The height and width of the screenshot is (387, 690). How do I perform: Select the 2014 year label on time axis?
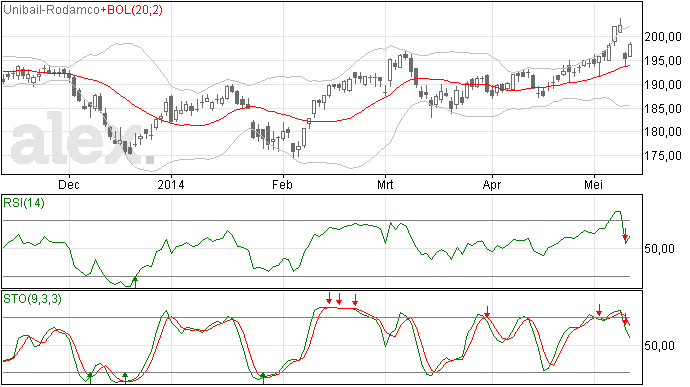pos(171,184)
